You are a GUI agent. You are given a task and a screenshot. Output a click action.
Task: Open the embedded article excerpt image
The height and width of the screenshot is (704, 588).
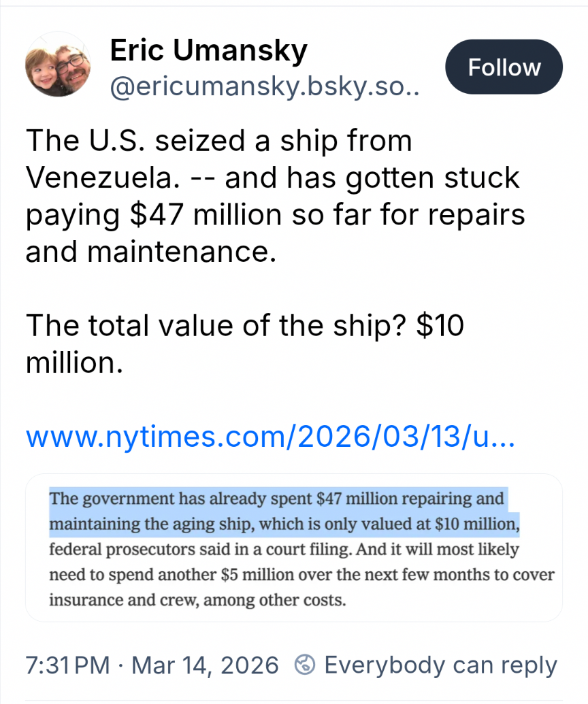point(294,548)
